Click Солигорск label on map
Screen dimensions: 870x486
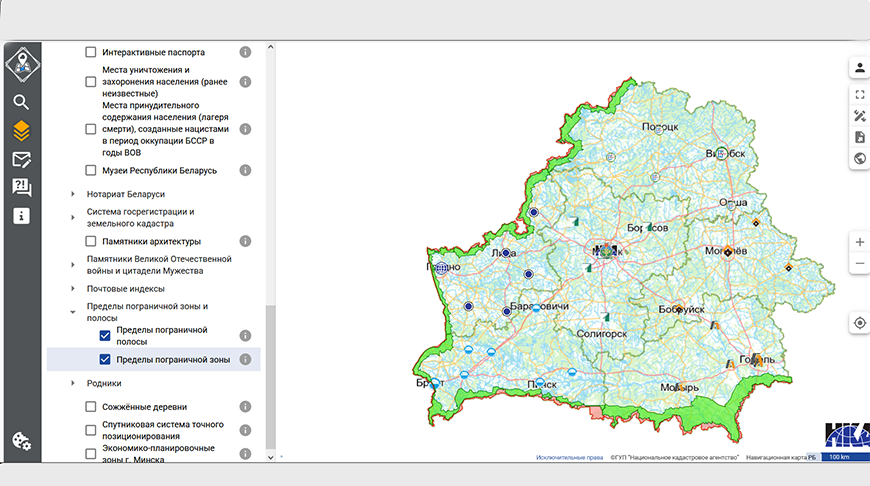point(601,334)
